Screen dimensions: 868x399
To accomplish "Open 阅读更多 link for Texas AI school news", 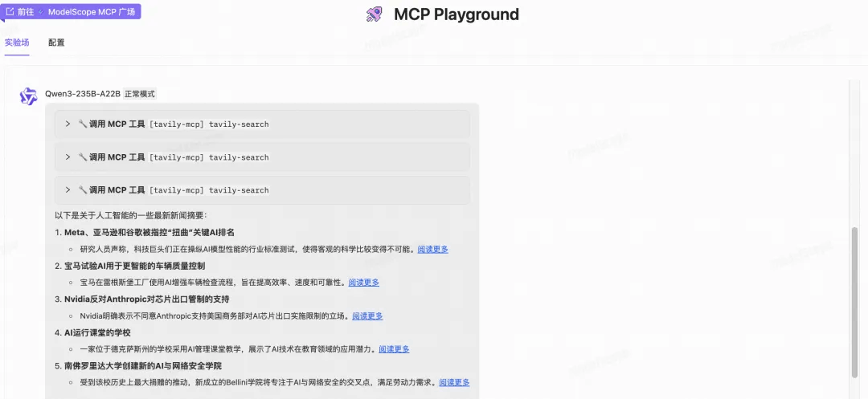I will point(394,349).
